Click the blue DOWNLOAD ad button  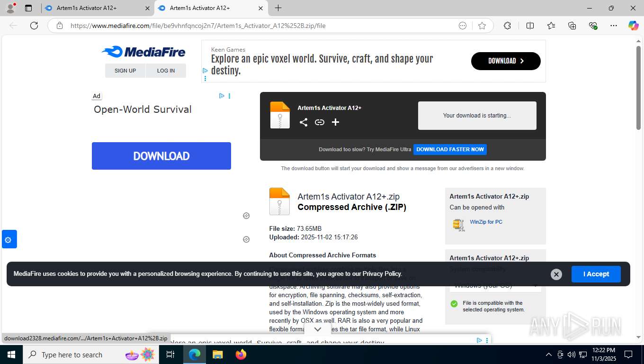[x=161, y=156]
